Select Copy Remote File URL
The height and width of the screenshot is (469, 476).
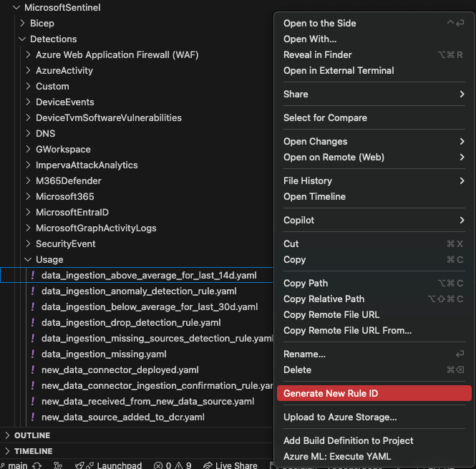pyautogui.click(x=374, y=315)
